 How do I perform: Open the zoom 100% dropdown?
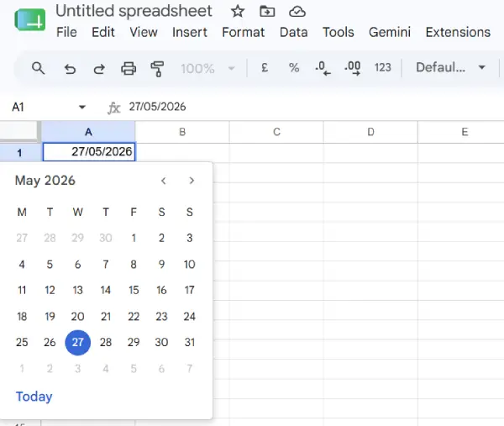(x=207, y=68)
